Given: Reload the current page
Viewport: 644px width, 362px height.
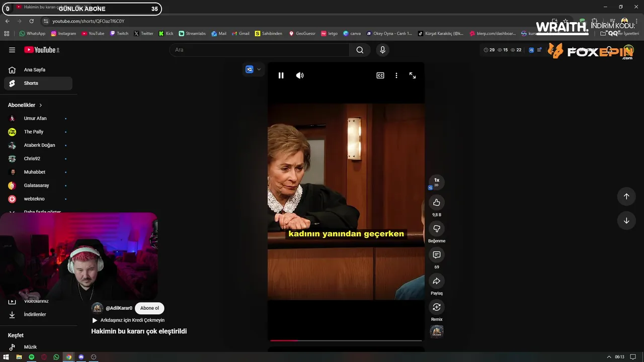Looking at the screenshot, I should tap(31, 21).
